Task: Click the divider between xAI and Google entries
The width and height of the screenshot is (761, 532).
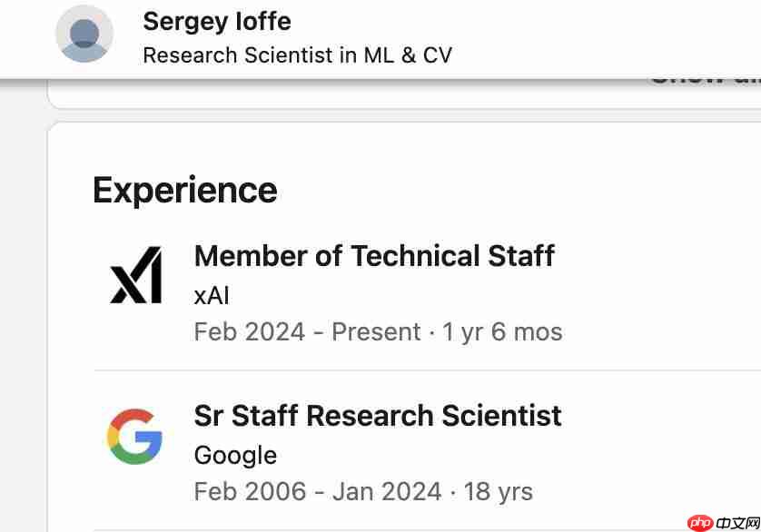Action: click(x=427, y=370)
